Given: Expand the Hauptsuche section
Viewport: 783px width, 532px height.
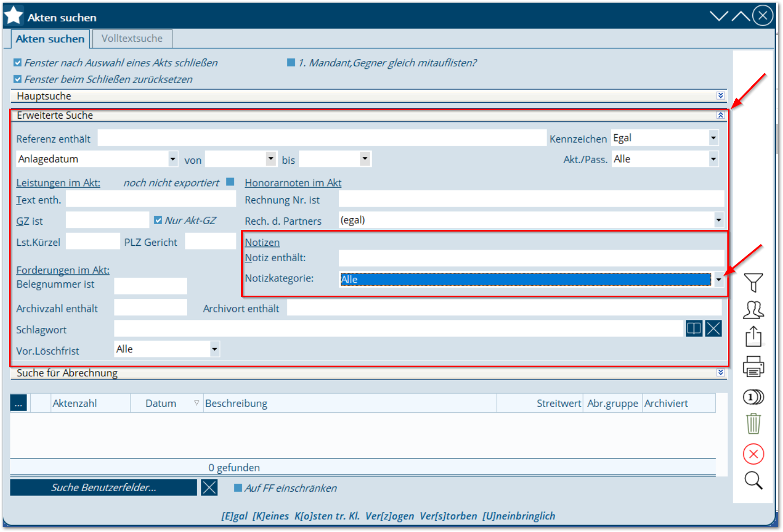Looking at the screenshot, I should coord(720,95).
